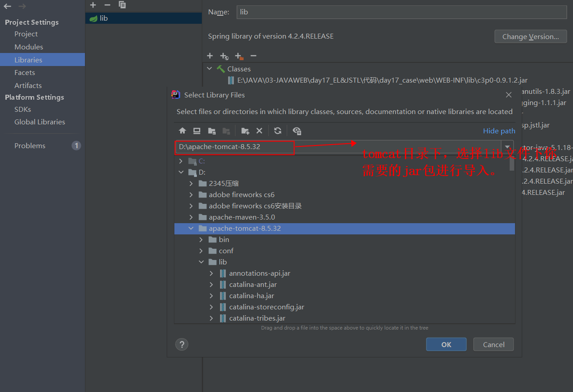Click the Delete (X) toolbar icon

[259, 131]
